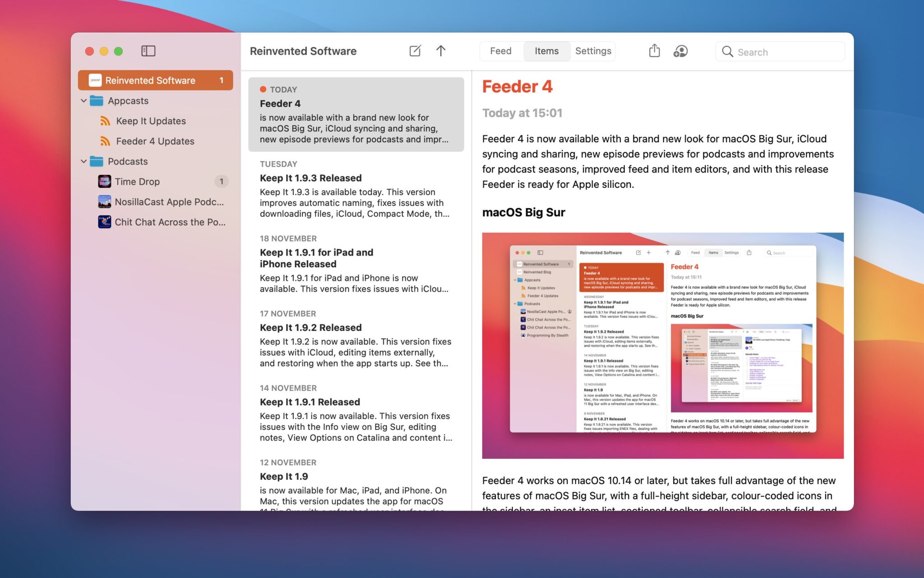
Task: Click the Time Drop podcast artwork
Action: point(104,181)
